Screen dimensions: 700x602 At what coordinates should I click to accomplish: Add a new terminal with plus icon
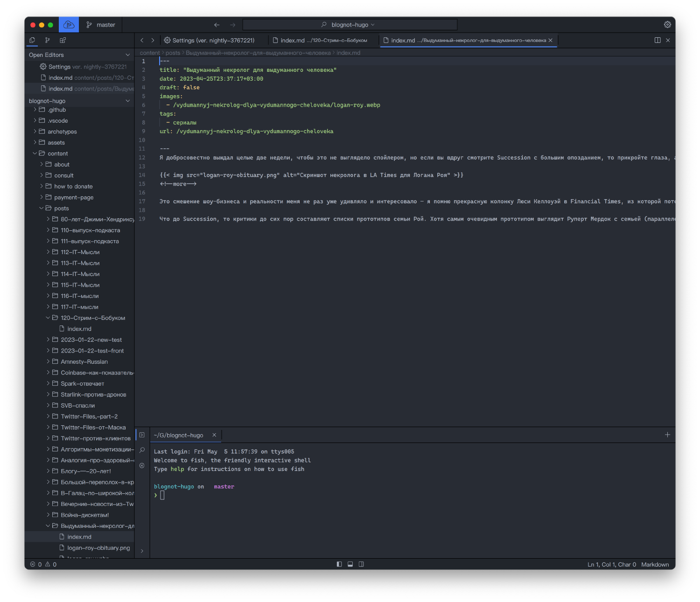click(x=667, y=435)
